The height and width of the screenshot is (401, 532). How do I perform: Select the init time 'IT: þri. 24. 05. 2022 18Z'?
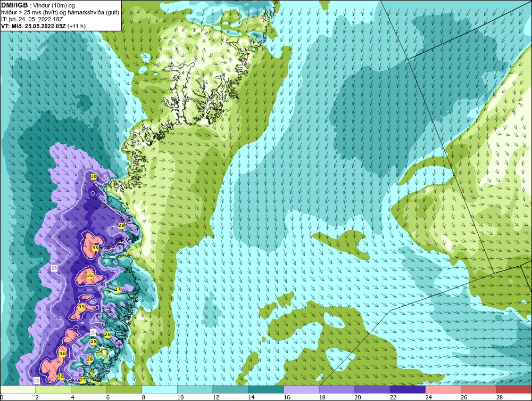pyautogui.click(x=32, y=19)
